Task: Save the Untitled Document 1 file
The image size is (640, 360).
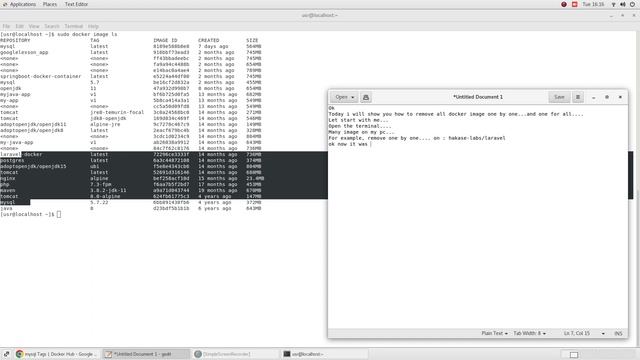Action: 559,97
